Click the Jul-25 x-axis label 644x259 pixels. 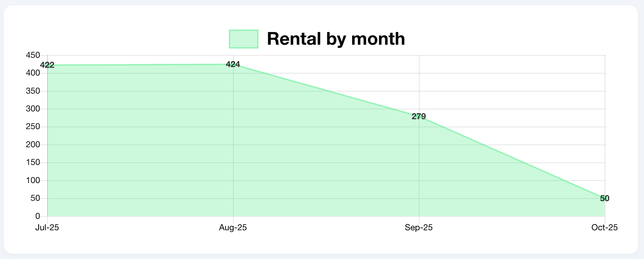point(47,228)
